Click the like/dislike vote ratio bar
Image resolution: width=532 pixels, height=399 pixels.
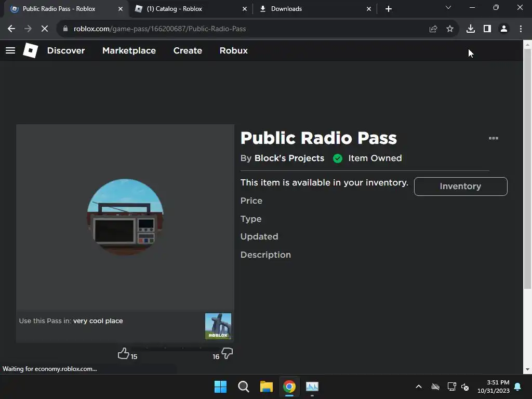pos(175,349)
